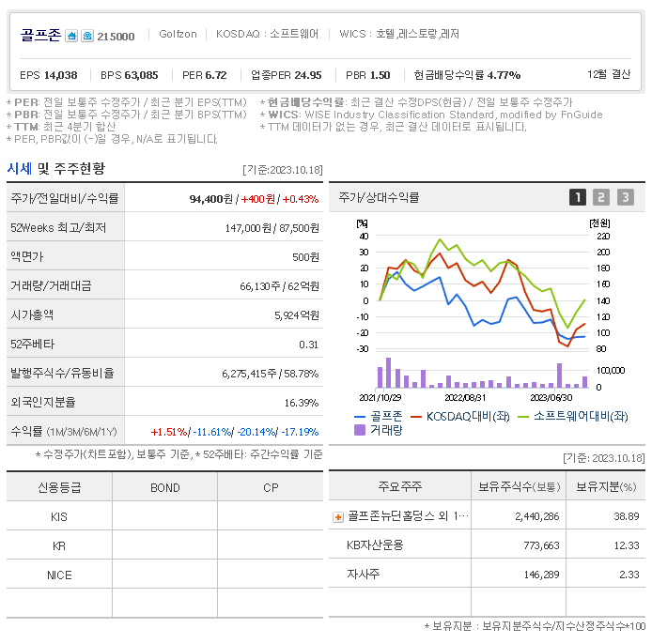Click the 시가총액 value 5,924억원
Image resolution: width=652 pixels, height=644 pixels.
(297, 315)
